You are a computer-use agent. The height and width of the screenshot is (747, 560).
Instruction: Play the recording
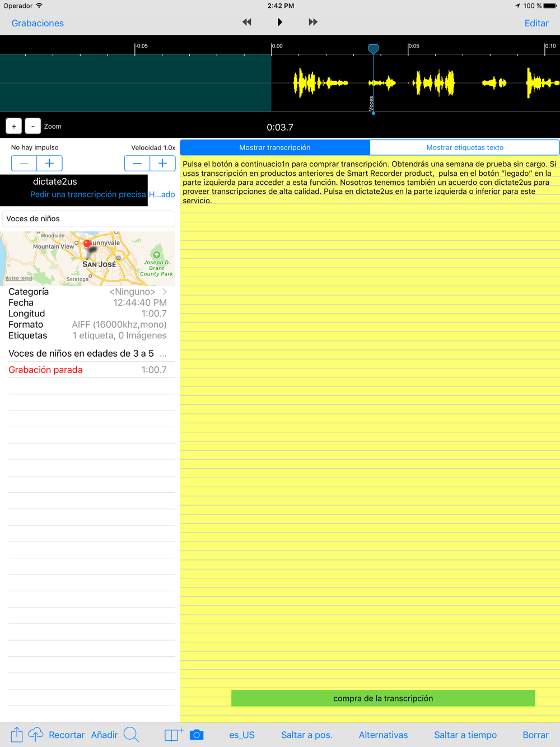coord(280,22)
